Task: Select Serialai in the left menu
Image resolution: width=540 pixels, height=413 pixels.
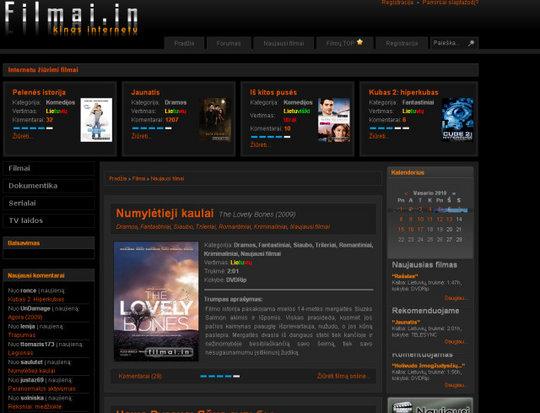Action: pos(49,203)
